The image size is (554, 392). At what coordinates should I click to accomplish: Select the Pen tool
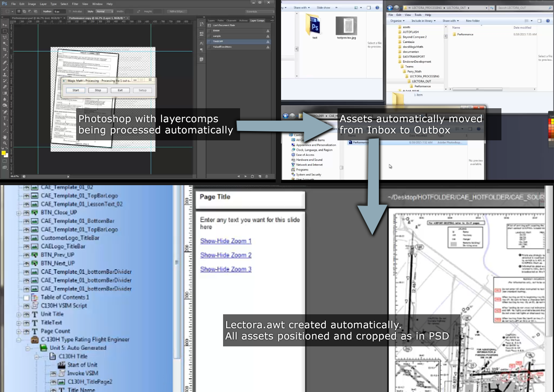[5, 112]
